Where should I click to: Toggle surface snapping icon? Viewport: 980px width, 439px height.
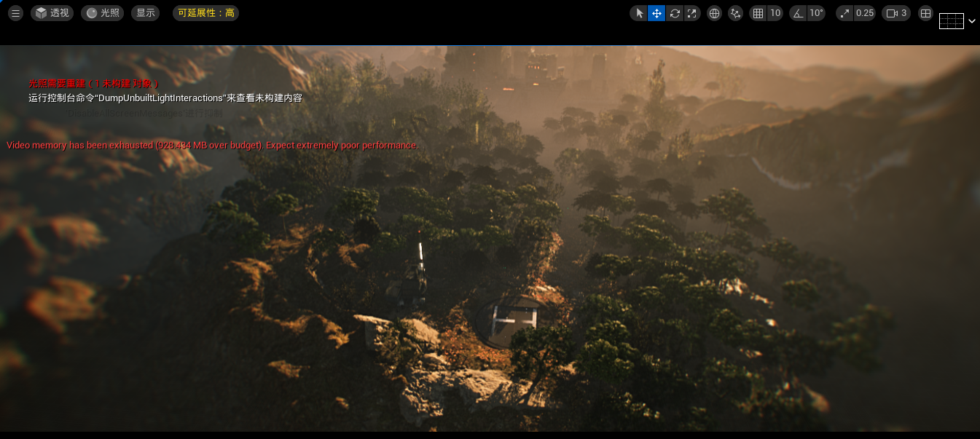(x=735, y=13)
